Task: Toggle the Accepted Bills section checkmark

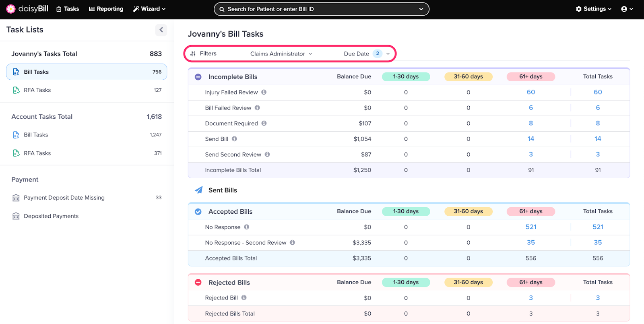Action: tap(198, 212)
